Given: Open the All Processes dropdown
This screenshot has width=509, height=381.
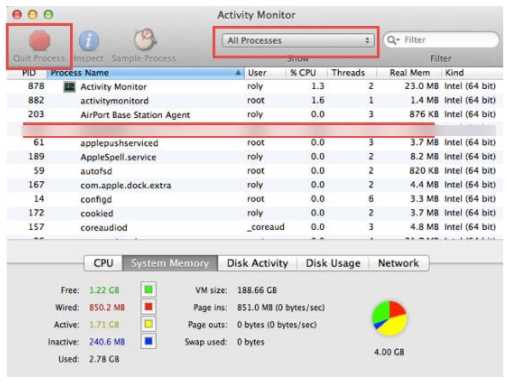Looking at the screenshot, I should (298, 41).
